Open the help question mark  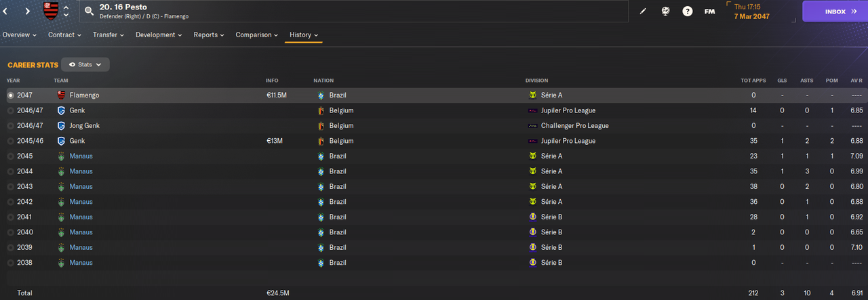pyautogui.click(x=688, y=12)
